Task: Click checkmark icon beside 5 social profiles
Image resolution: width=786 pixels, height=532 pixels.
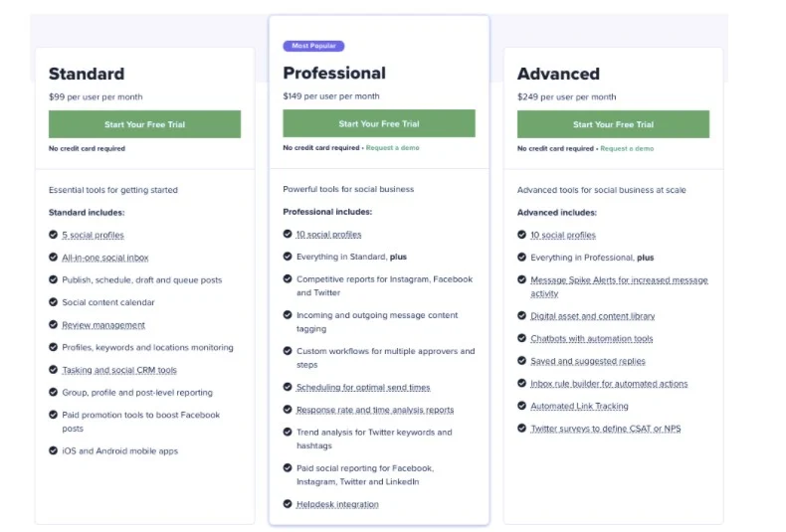Action: coord(53,235)
